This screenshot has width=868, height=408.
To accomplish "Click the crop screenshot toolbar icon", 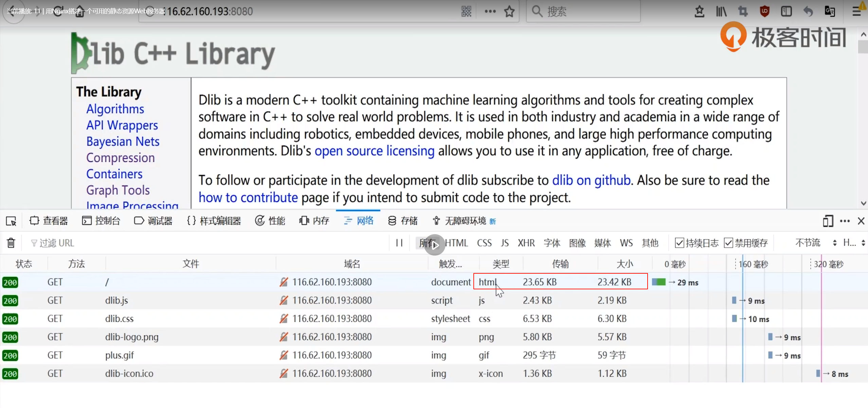I will point(743,12).
